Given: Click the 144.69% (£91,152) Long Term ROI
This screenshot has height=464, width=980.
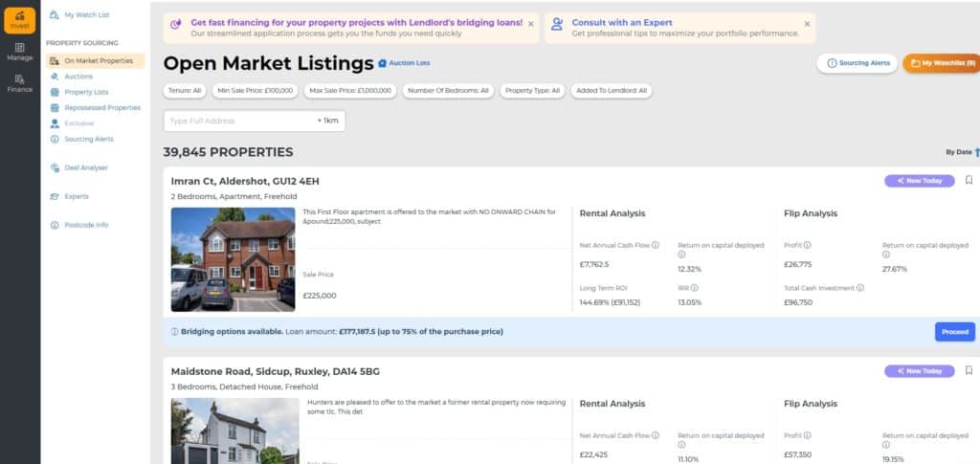Looking at the screenshot, I should 610,302.
